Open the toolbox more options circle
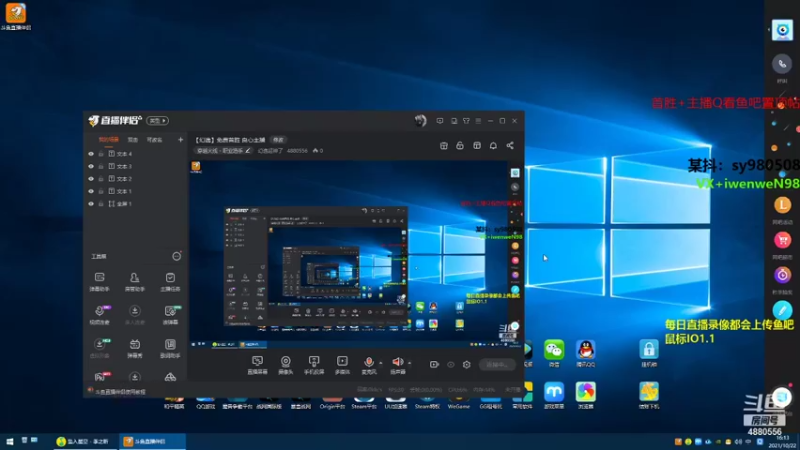Viewport: 800px width, 450px height. [x=177, y=256]
